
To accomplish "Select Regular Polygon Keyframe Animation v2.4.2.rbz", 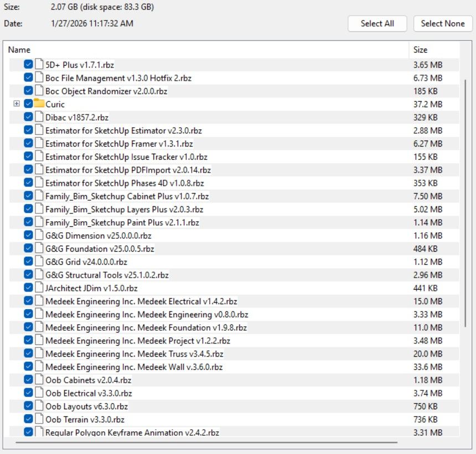I will (132, 432).
